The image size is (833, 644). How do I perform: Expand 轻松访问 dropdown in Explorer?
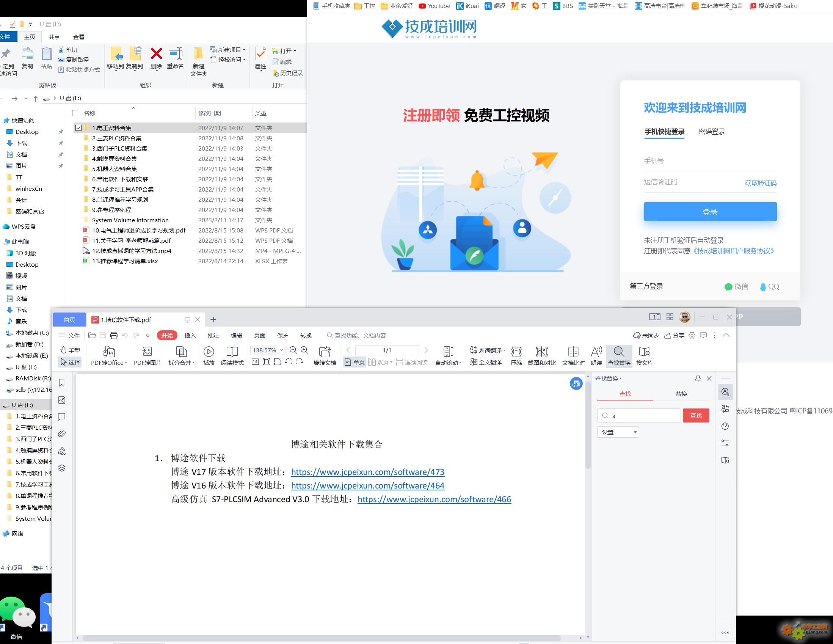pos(244,60)
